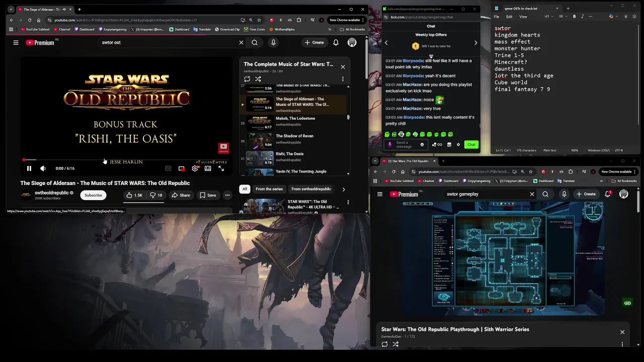644x362 pixels.
Task: Open Notepad File menu
Action: coord(497,17)
